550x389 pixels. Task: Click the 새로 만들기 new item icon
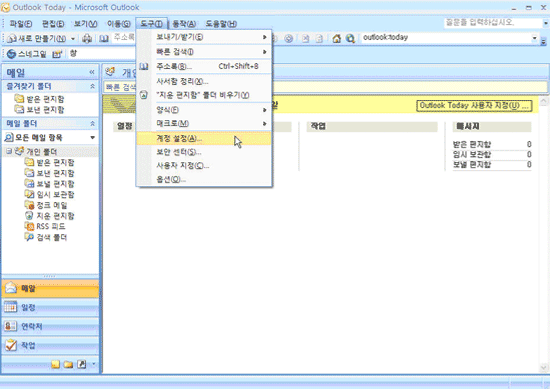(x=12, y=38)
